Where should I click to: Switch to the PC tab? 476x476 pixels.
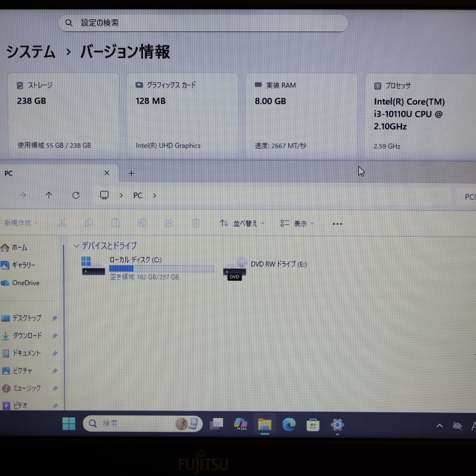45,173
